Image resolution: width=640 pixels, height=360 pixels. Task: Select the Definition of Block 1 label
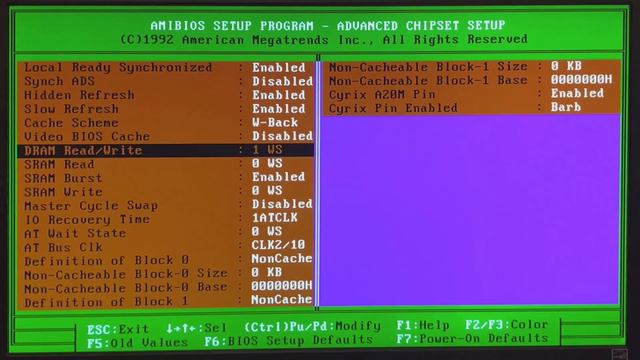[107, 302]
